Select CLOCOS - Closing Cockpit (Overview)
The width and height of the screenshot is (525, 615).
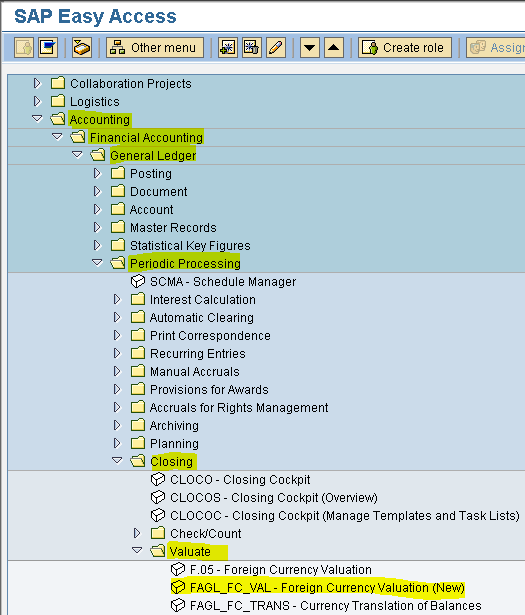coord(274,498)
